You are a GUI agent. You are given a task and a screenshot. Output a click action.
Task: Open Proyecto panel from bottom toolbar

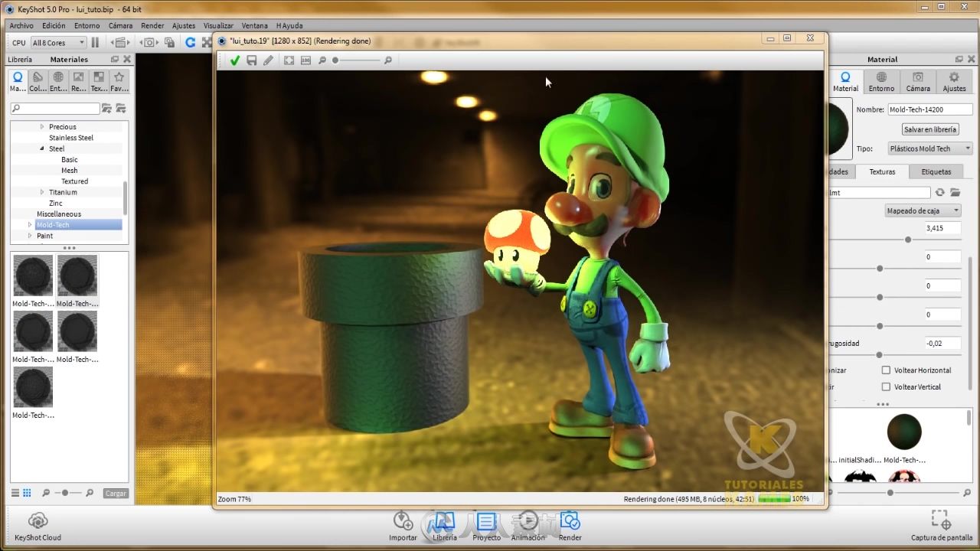click(x=486, y=527)
